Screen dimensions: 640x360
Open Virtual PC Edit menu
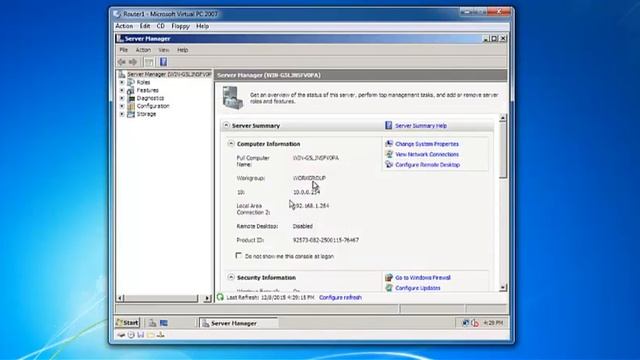[x=145, y=26]
